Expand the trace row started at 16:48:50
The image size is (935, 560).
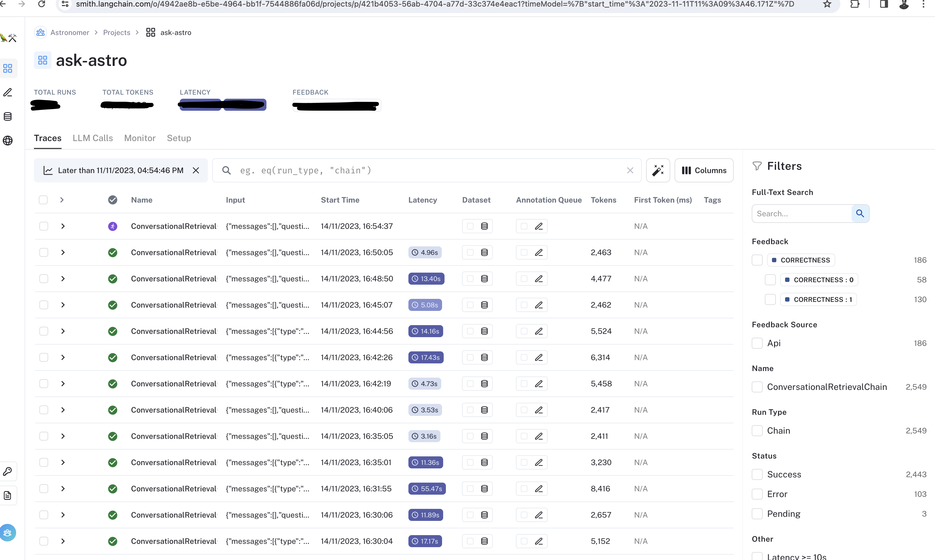[63, 279]
